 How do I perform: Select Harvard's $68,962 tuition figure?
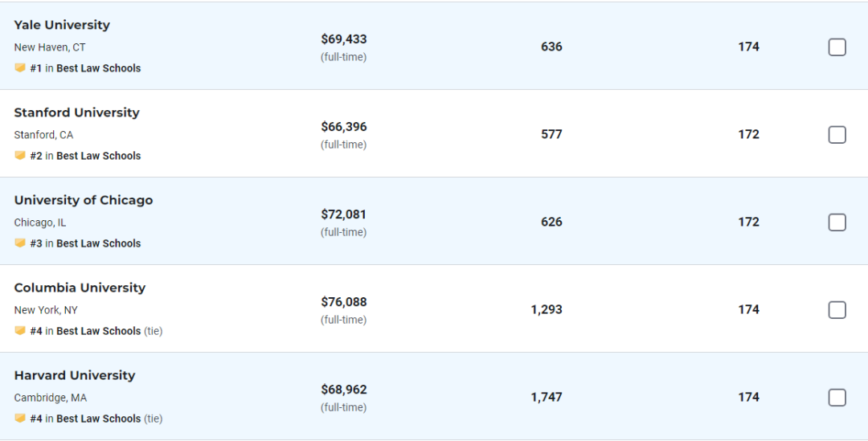pos(344,390)
